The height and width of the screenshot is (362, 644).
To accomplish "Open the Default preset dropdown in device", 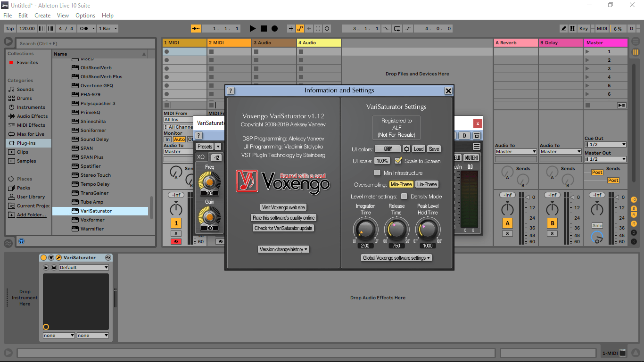I will coord(84,268).
